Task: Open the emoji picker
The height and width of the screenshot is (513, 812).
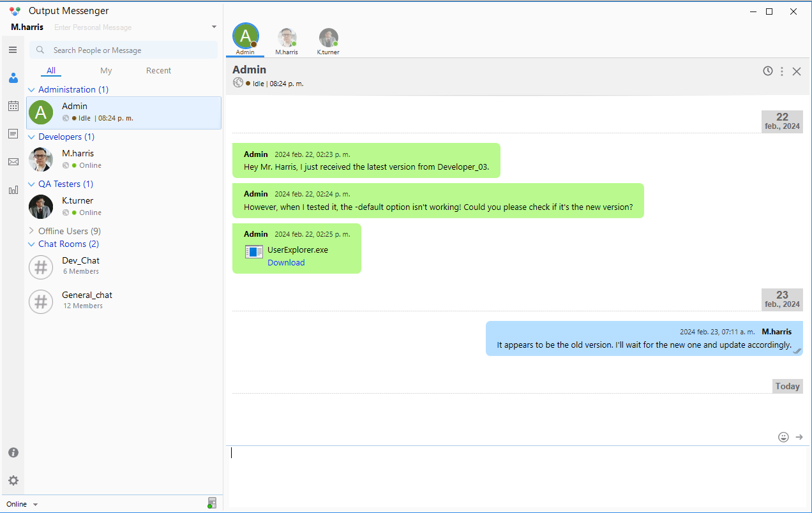Action: [783, 437]
